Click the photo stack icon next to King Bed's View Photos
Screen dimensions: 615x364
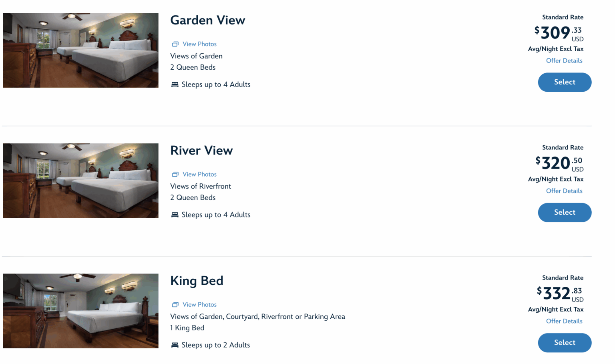click(x=175, y=304)
